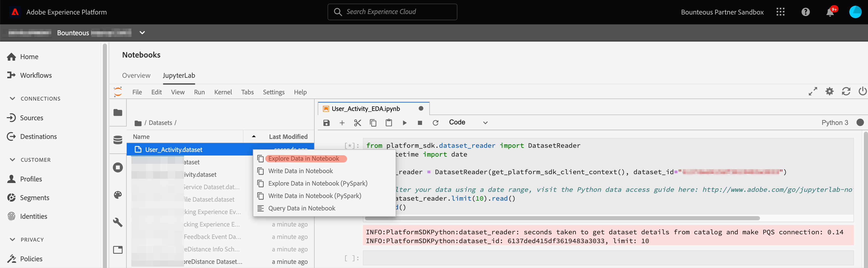Image resolution: width=868 pixels, height=268 pixels.
Task: Click the power shutdown icon
Action: (x=862, y=91)
